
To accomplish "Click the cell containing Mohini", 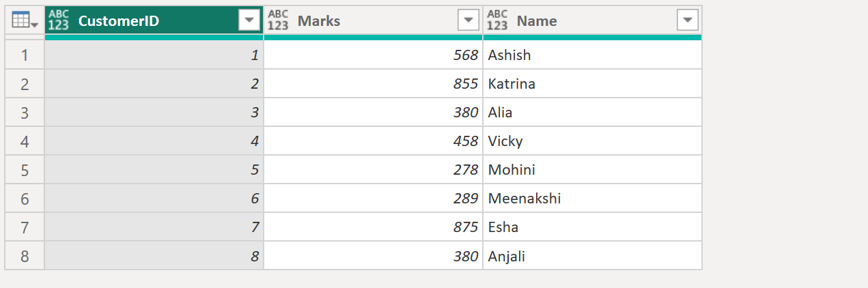I will [x=512, y=170].
